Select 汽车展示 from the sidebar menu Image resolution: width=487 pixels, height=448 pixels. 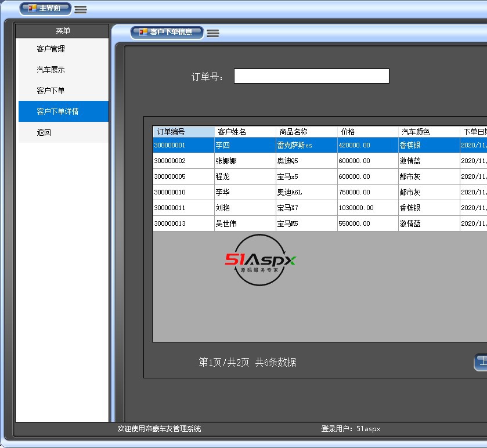(50, 70)
